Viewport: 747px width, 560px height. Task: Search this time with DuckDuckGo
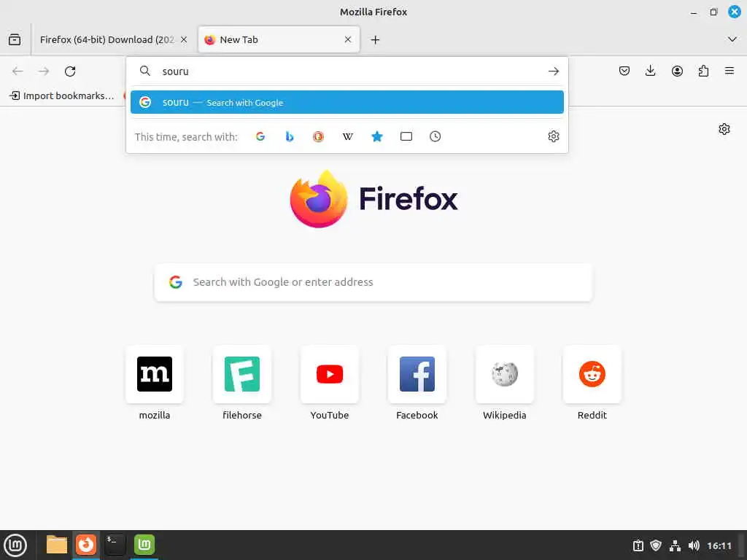(x=318, y=136)
